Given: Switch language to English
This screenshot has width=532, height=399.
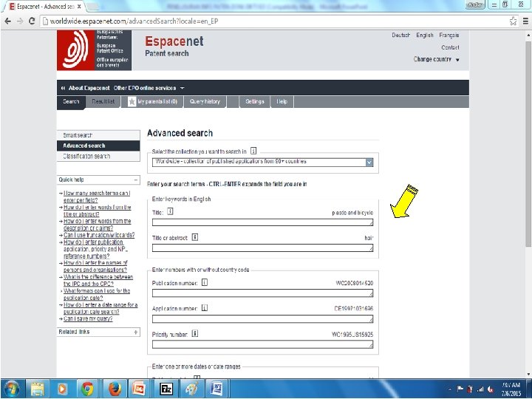Looking at the screenshot, I should (425, 35).
